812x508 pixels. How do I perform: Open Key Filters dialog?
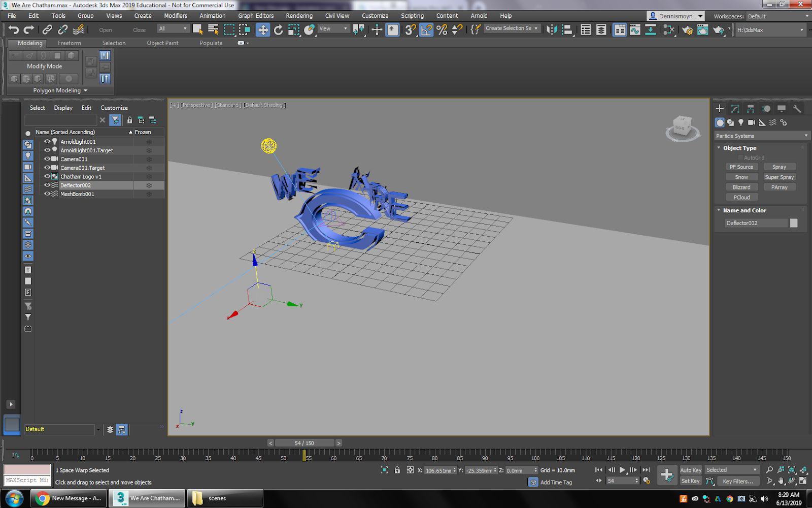coord(738,481)
